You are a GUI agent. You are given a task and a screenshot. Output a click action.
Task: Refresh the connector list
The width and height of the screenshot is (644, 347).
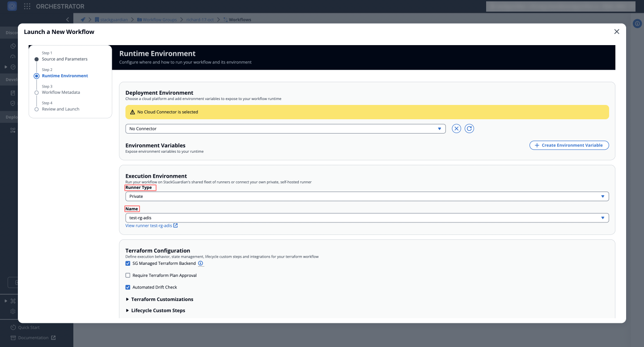pos(469,128)
